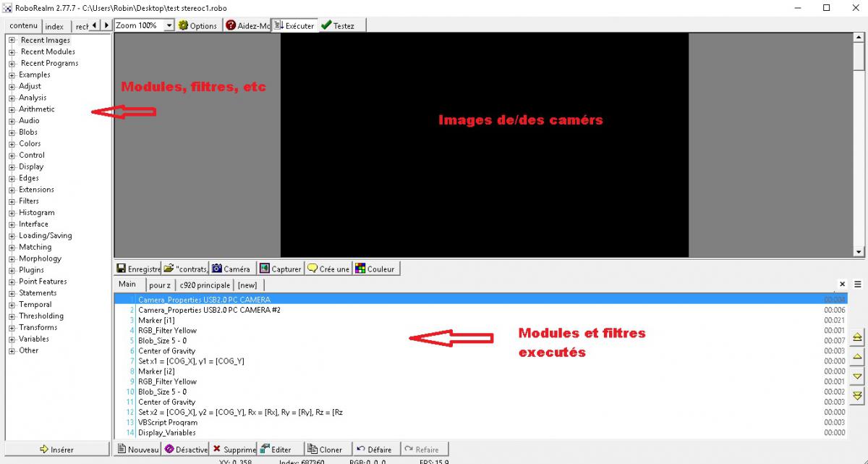
Task: Click the Caméra button
Action: click(x=233, y=269)
